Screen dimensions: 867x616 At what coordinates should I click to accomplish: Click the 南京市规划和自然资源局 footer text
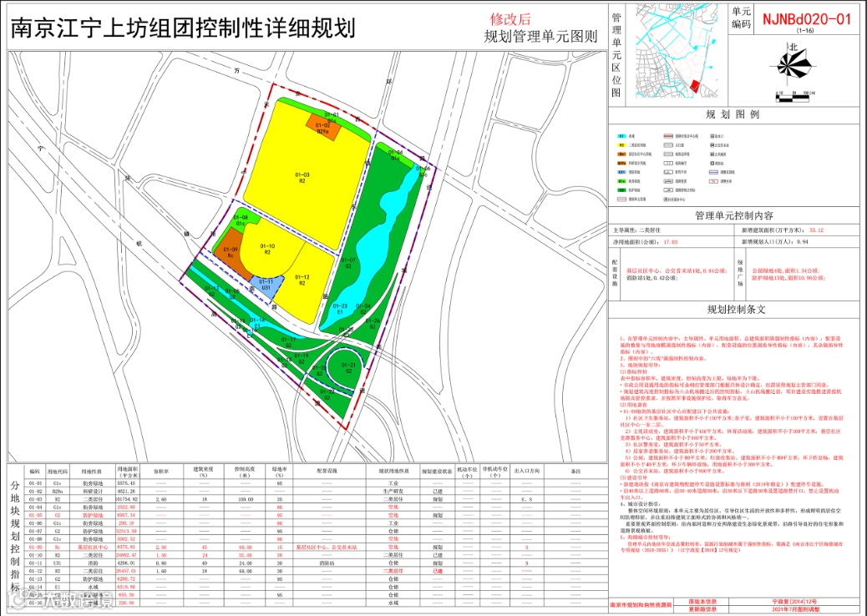click(x=641, y=605)
